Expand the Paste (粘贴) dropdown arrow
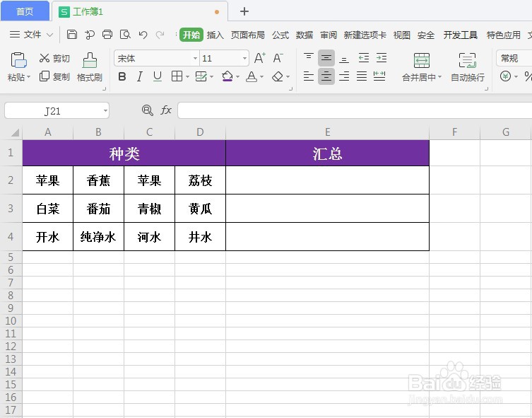Viewport: 532px width, 418px height. (x=28, y=77)
